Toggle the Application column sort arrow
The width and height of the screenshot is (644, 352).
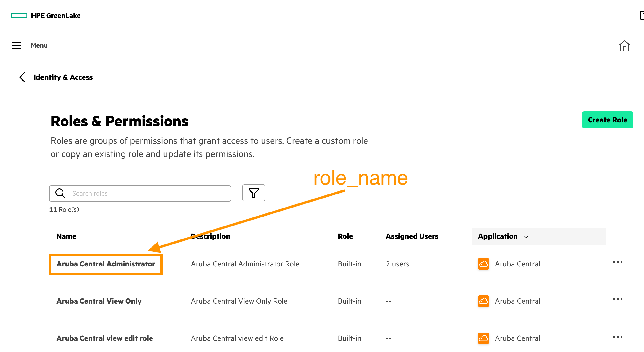(x=526, y=236)
